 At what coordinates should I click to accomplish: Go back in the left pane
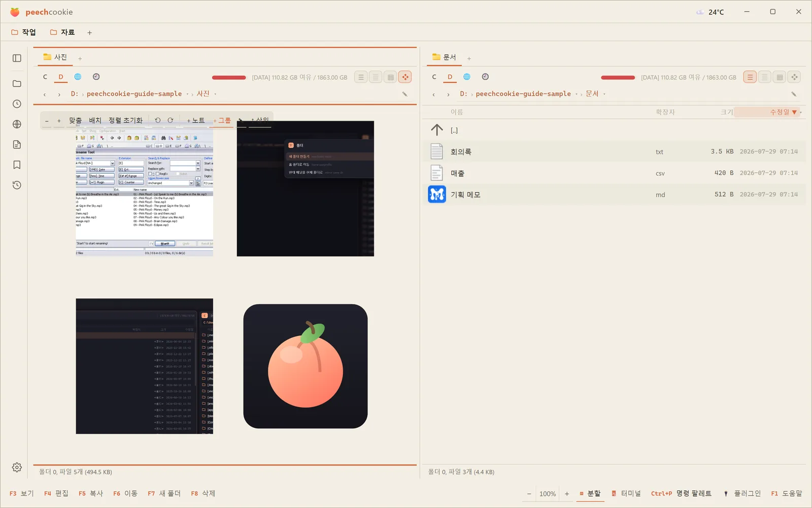pyautogui.click(x=45, y=94)
